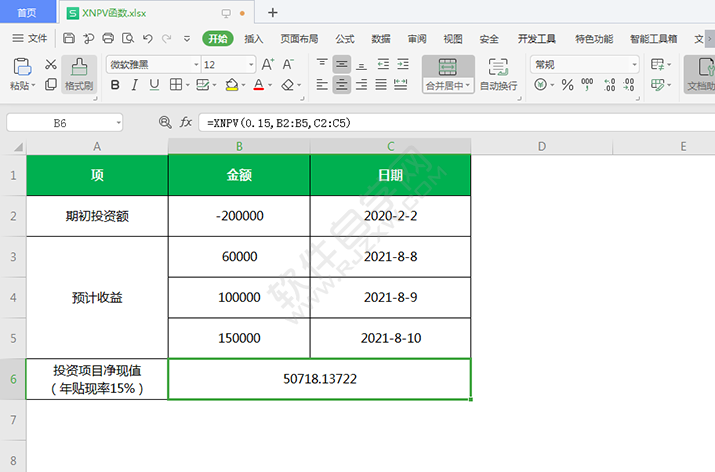Center text horizontally
Image resolution: width=715 pixels, height=472 pixels.
pos(342,85)
